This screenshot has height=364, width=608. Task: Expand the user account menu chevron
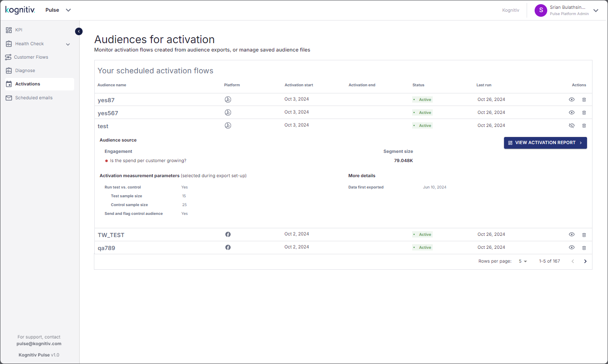coord(596,10)
